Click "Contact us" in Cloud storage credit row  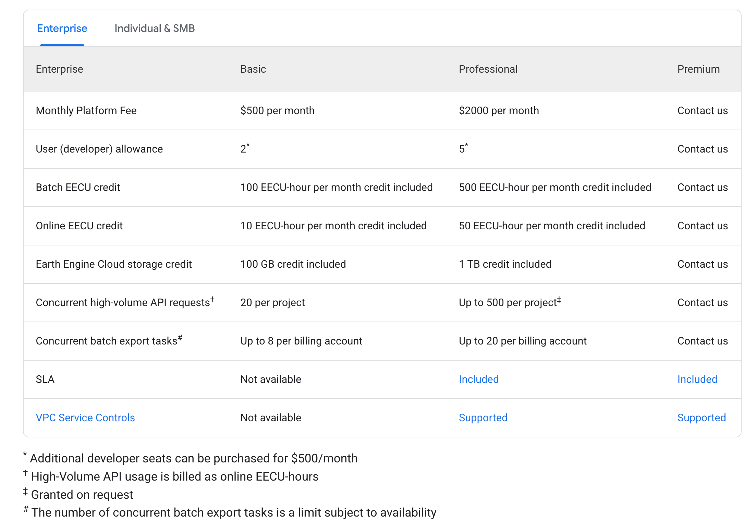pyautogui.click(x=703, y=264)
